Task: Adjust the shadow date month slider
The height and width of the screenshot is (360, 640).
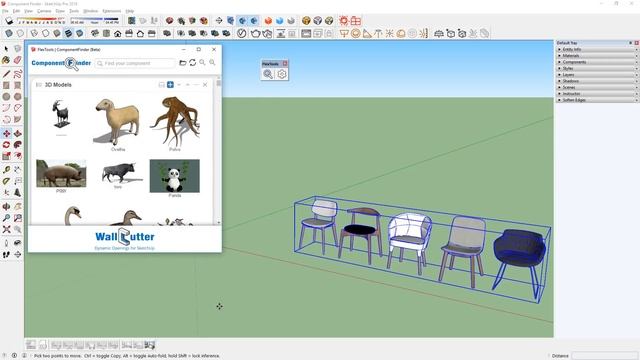Action: tap(42, 20)
